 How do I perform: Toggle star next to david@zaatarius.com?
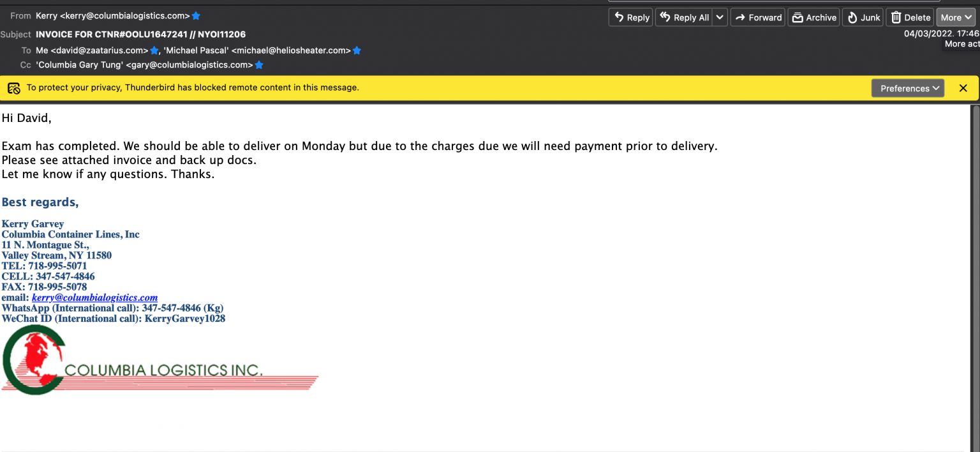154,50
